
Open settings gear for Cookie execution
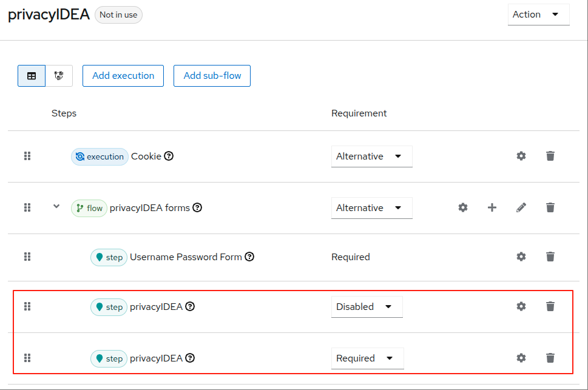(x=521, y=156)
